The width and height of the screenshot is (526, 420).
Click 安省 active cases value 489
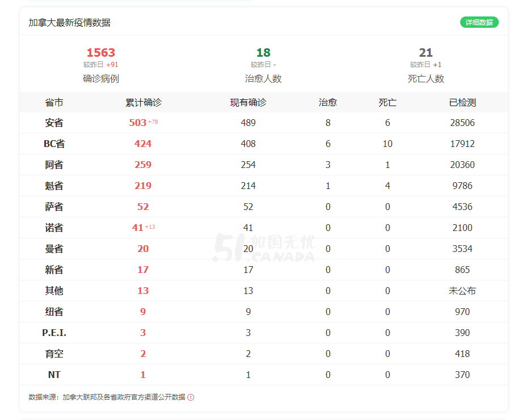click(x=248, y=123)
